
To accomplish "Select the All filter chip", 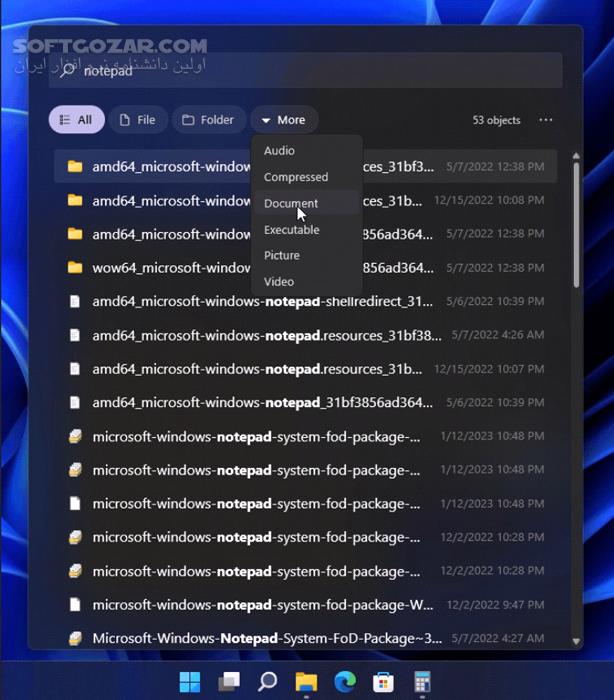I will 76,120.
